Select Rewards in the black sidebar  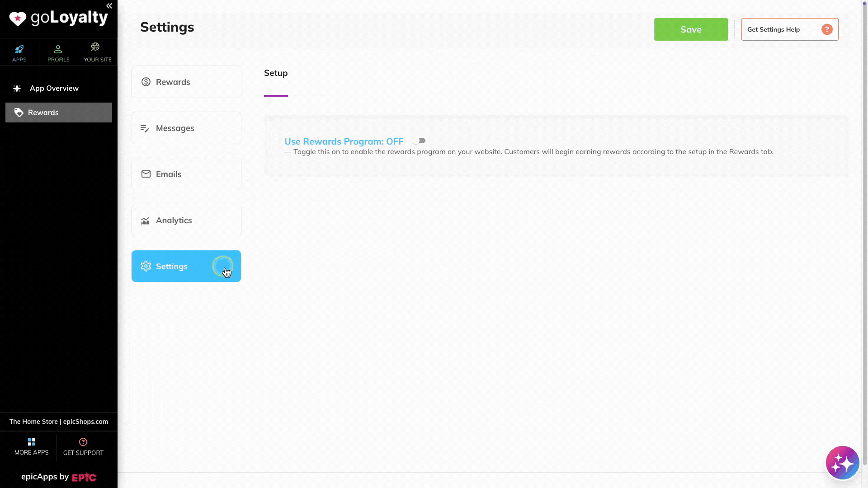(59, 113)
